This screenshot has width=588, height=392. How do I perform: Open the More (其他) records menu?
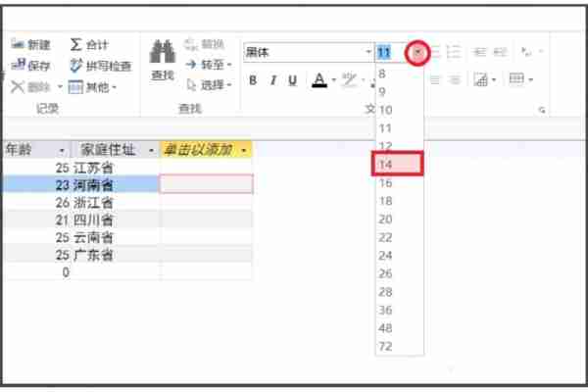(93, 87)
